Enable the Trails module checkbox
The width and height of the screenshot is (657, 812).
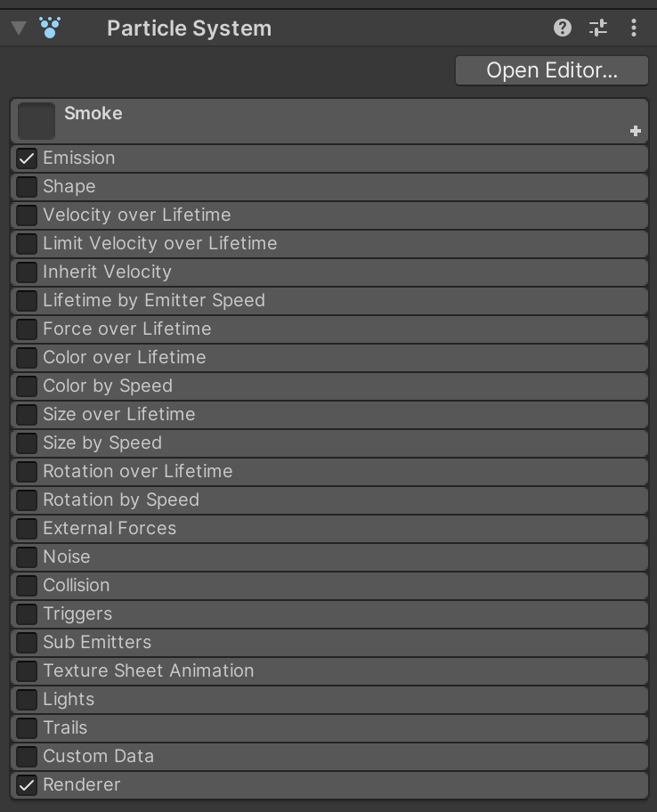click(27, 728)
